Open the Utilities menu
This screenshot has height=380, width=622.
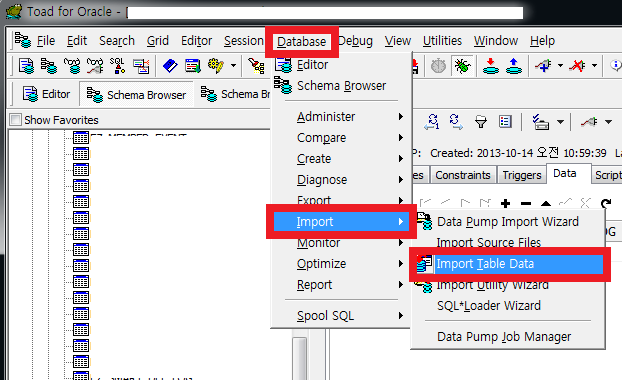point(442,41)
